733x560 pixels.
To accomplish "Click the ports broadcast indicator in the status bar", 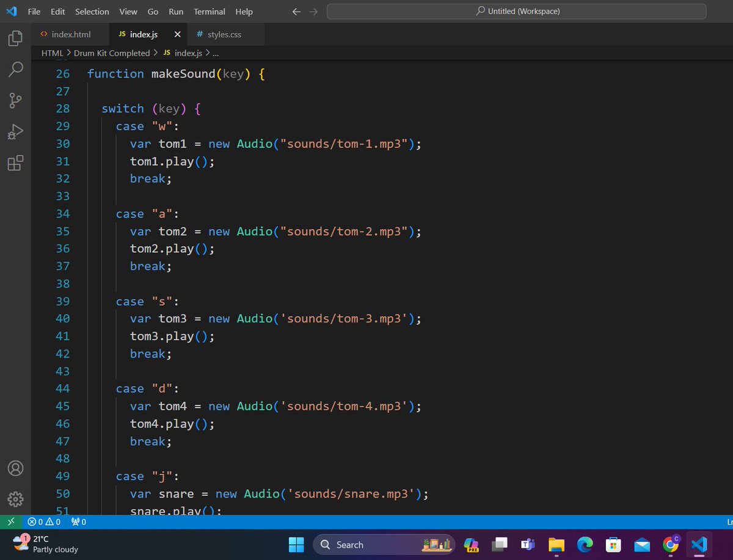I will point(78,522).
